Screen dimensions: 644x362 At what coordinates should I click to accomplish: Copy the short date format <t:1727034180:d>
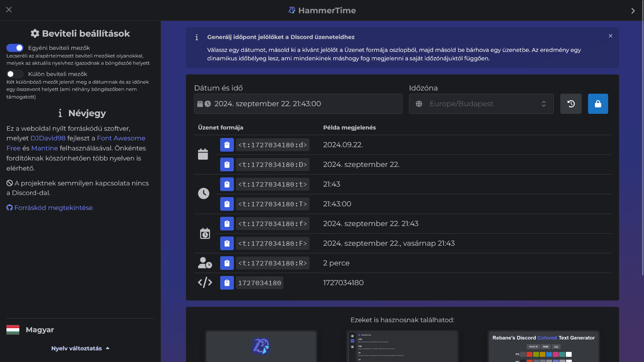click(x=227, y=144)
